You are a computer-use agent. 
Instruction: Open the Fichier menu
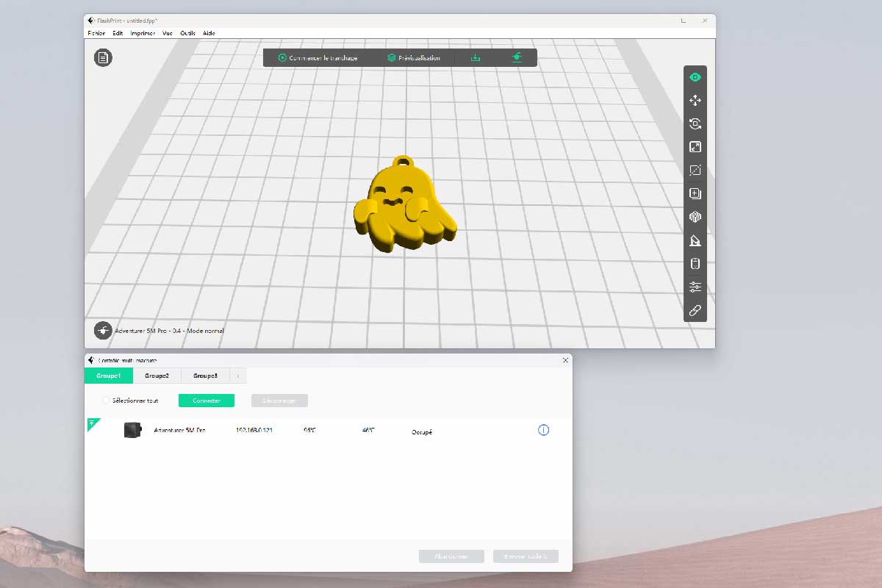96,33
